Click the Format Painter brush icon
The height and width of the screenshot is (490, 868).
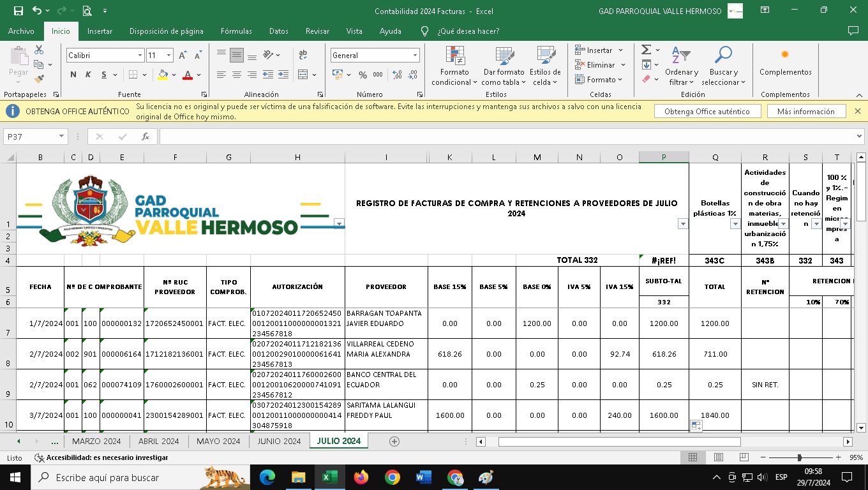coord(39,79)
